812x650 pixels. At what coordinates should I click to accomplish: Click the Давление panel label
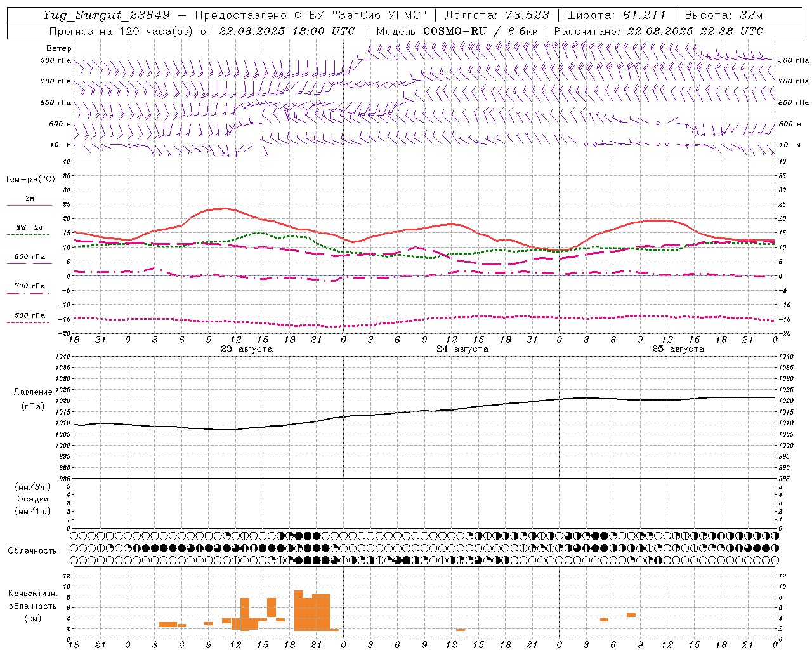(33, 392)
